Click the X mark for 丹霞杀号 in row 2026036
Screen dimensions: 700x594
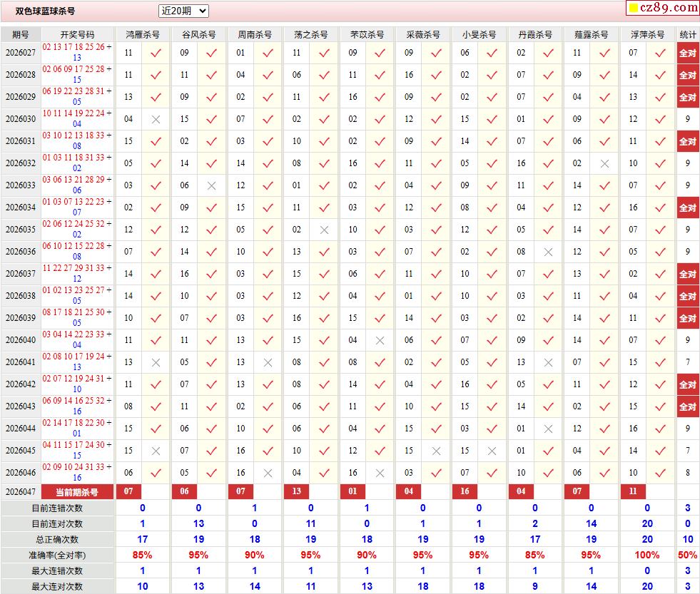pos(548,252)
